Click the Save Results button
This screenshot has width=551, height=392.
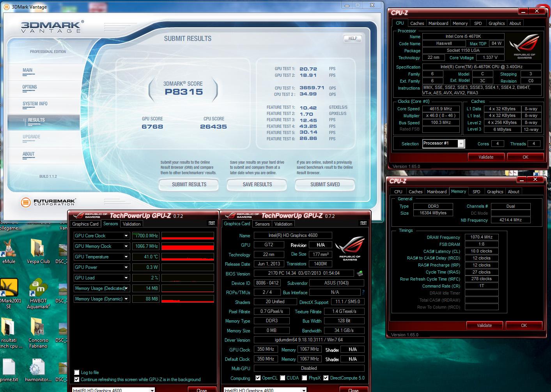257,184
